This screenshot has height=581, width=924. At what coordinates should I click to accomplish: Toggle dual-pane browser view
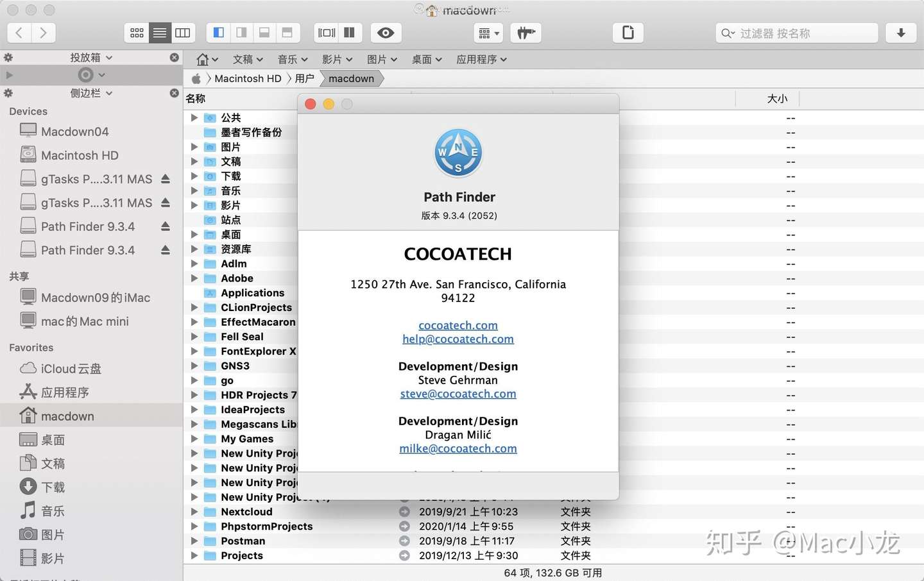350,33
